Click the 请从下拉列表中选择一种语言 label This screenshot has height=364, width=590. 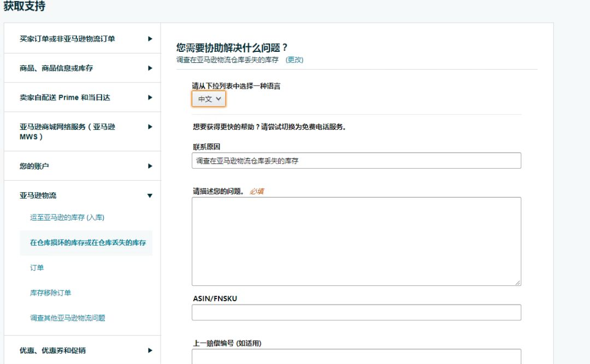tap(237, 86)
